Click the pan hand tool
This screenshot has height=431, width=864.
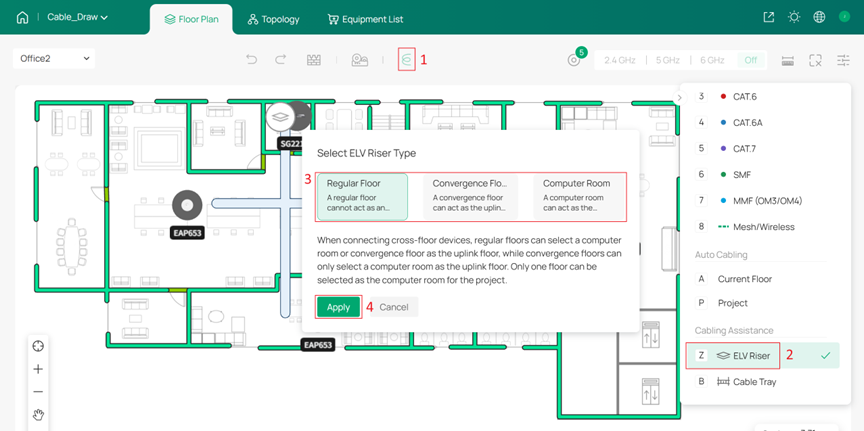click(38, 414)
